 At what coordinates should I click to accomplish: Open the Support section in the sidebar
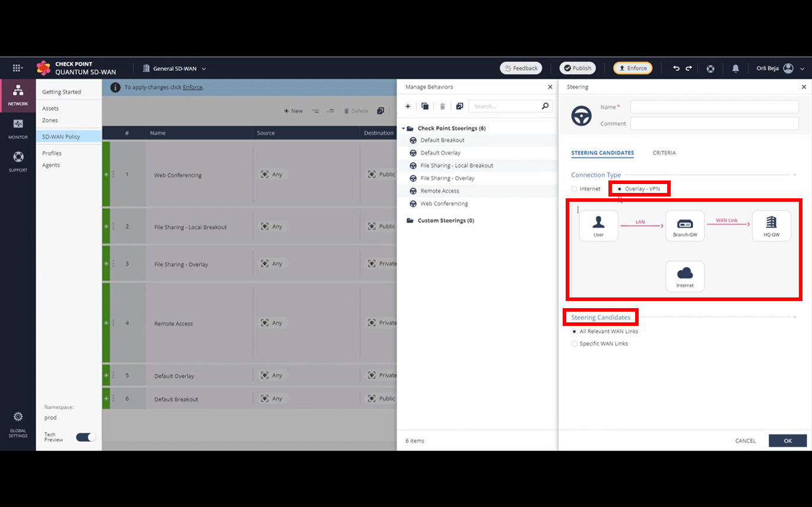[x=18, y=161]
